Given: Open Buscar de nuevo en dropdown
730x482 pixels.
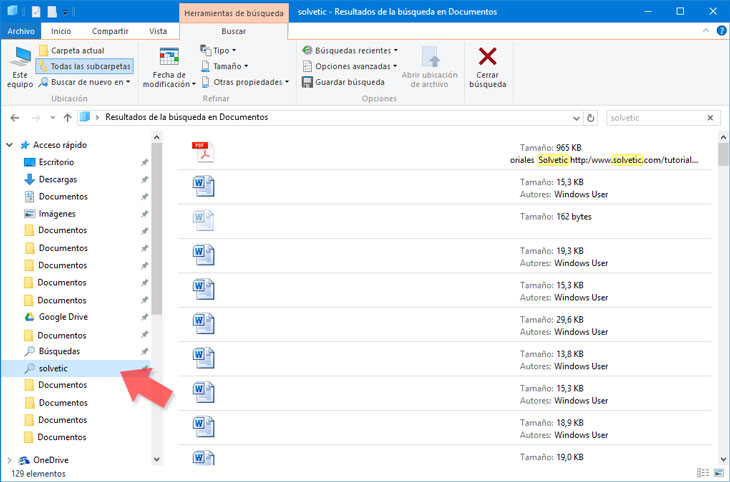Looking at the screenshot, I should [x=85, y=82].
